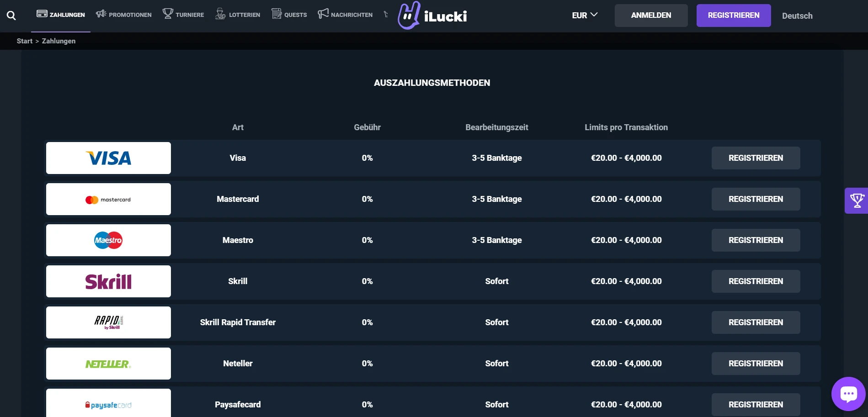This screenshot has height=417, width=868.
Task: Click the iLucki logo
Action: (x=432, y=16)
